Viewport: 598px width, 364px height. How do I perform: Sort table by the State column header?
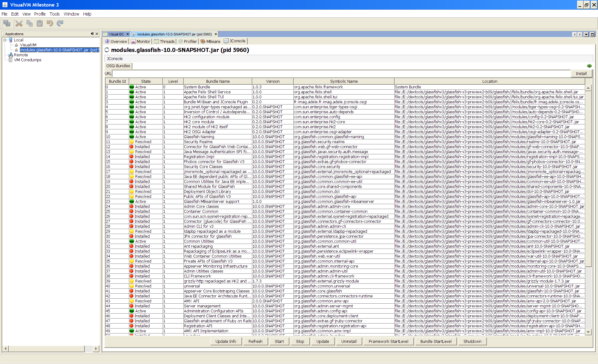[146, 82]
